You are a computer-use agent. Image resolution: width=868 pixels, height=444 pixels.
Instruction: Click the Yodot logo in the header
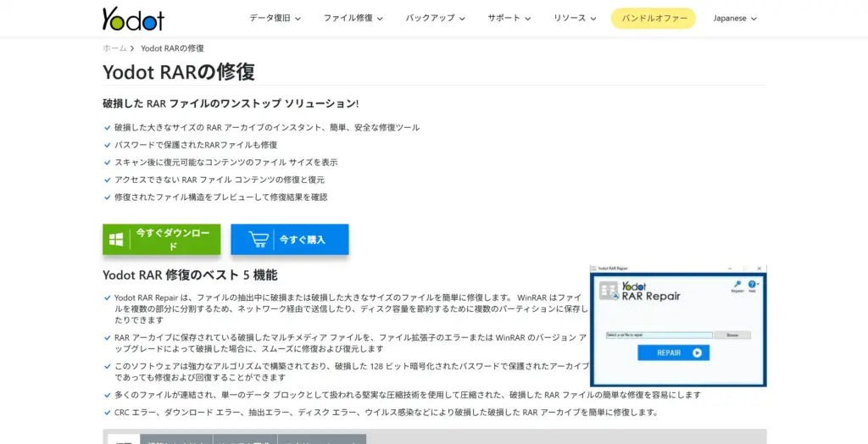coord(133,18)
